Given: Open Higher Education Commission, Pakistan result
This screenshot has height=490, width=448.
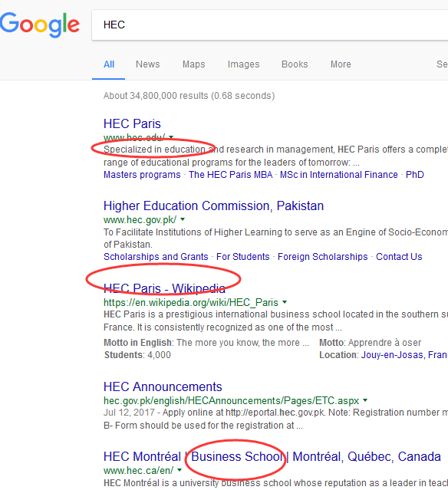Looking at the screenshot, I should [213, 206].
